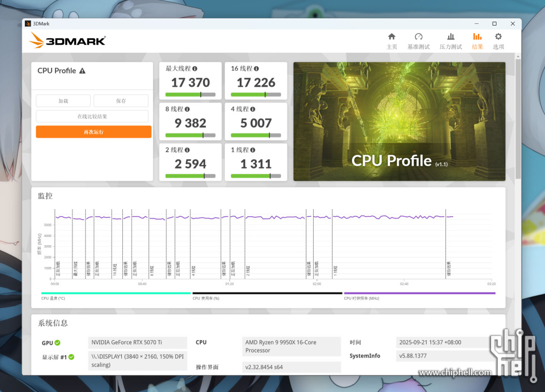The width and height of the screenshot is (545, 392).
Task: Maximize the 3DMark window
Action: coord(494,23)
